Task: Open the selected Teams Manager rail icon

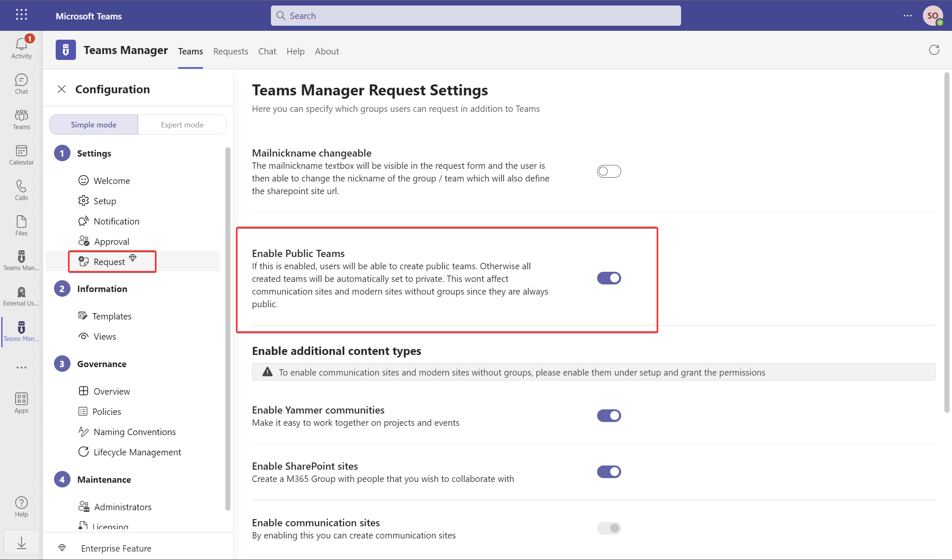Action: 22,332
